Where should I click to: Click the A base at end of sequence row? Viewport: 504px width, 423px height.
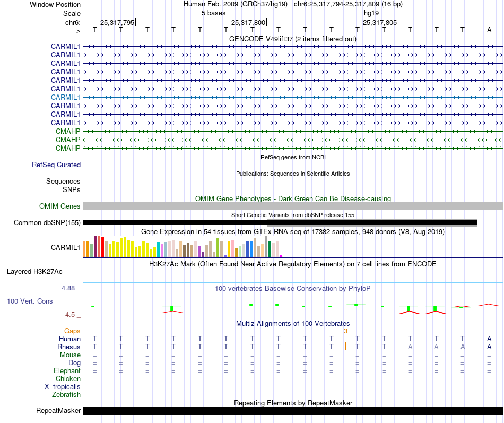(489, 30)
